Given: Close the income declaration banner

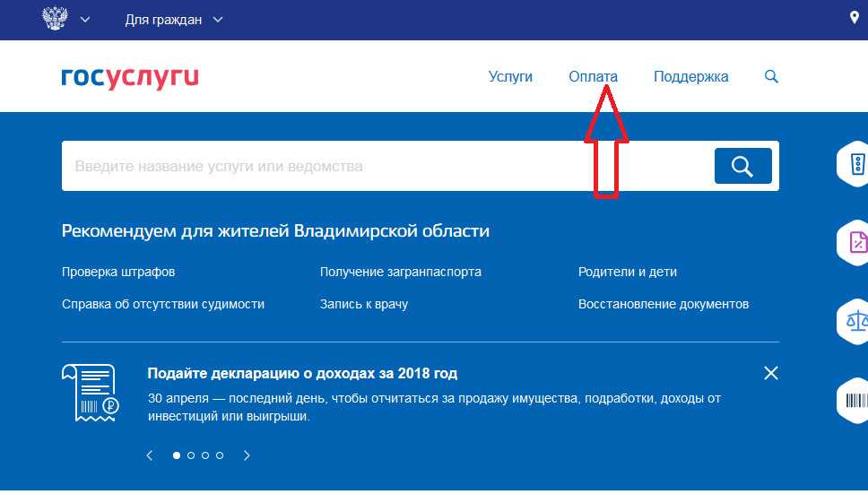Looking at the screenshot, I should pos(770,373).
